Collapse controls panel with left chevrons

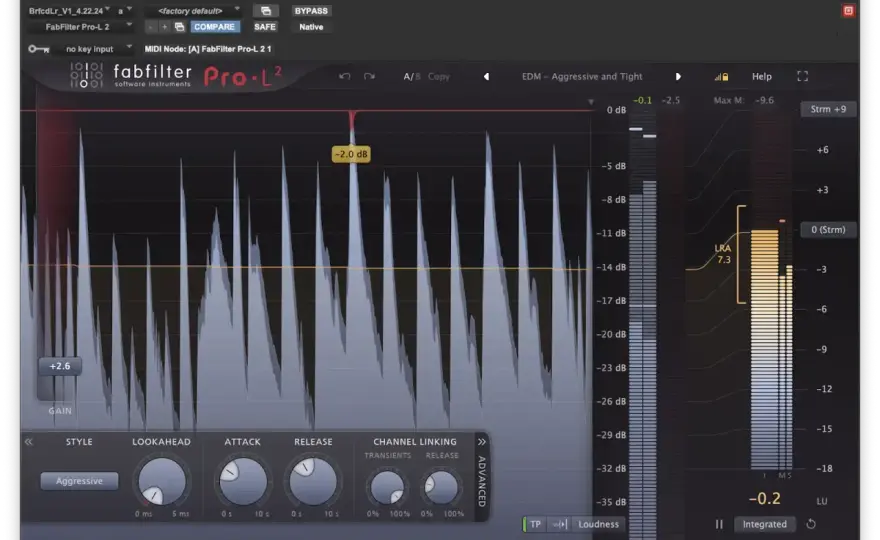(x=29, y=442)
